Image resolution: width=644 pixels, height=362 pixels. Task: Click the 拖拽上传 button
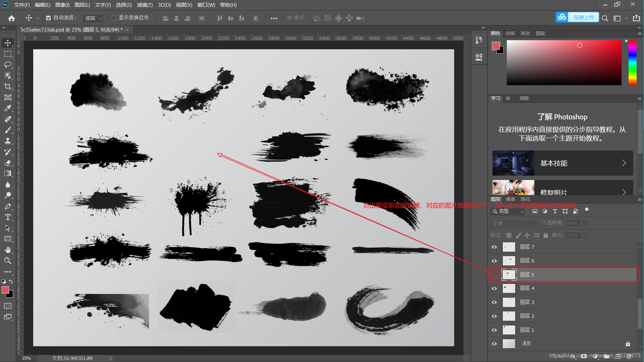[583, 17]
